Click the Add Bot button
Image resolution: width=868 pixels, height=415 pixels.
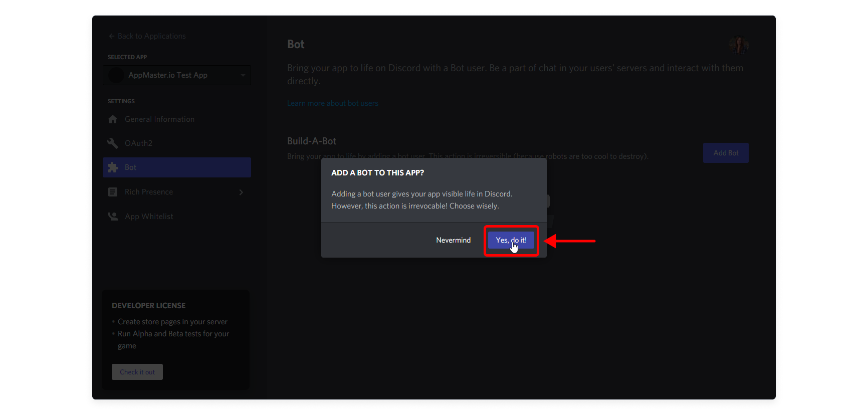pos(726,153)
